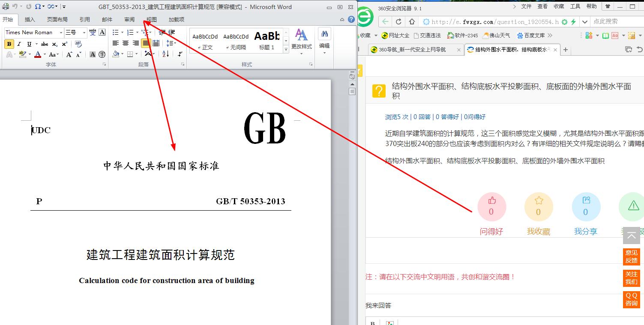Open the font color dropdown arrow
644x325 pixels.
[45, 54]
